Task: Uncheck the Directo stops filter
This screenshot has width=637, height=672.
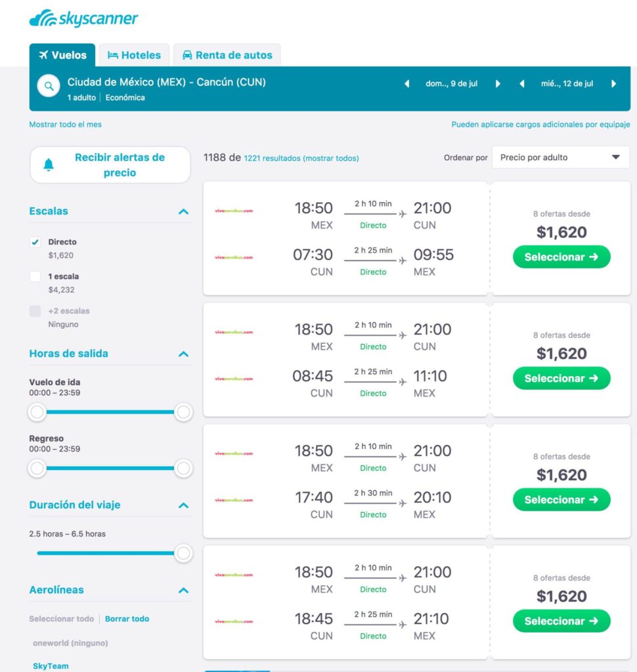Action: [35, 242]
